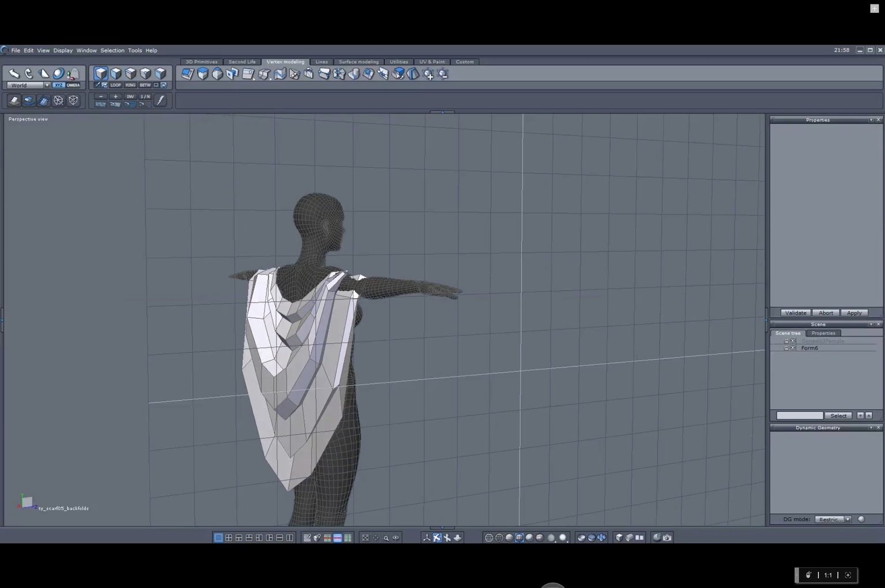Click the camera snapshot icon in bottom bar

pos(667,538)
